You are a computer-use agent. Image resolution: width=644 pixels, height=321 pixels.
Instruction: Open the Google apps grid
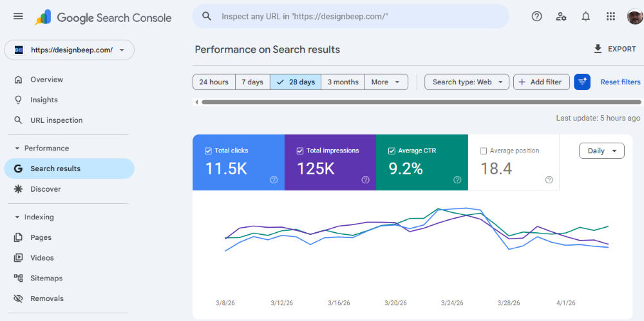611,17
